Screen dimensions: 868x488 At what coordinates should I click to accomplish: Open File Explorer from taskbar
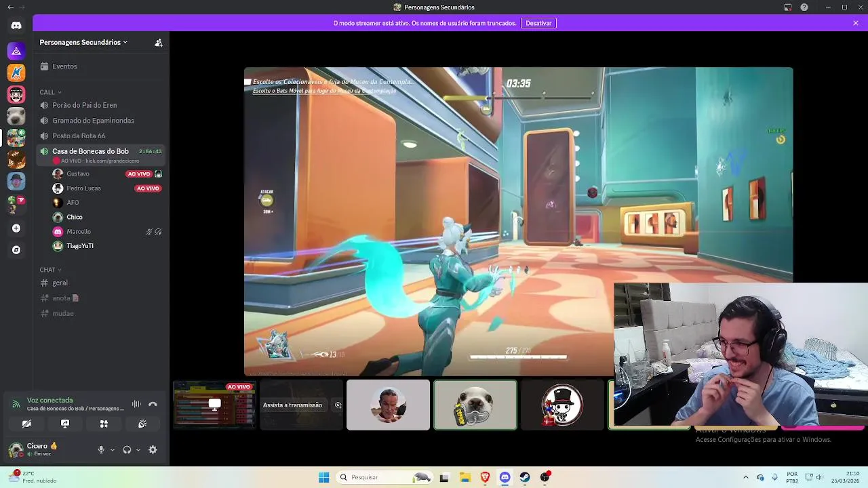pyautogui.click(x=465, y=477)
